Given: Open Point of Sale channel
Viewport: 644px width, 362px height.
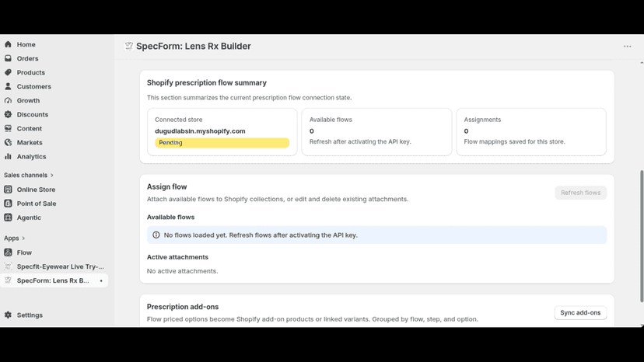Looking at the screenshot, I should click(36, 204).
